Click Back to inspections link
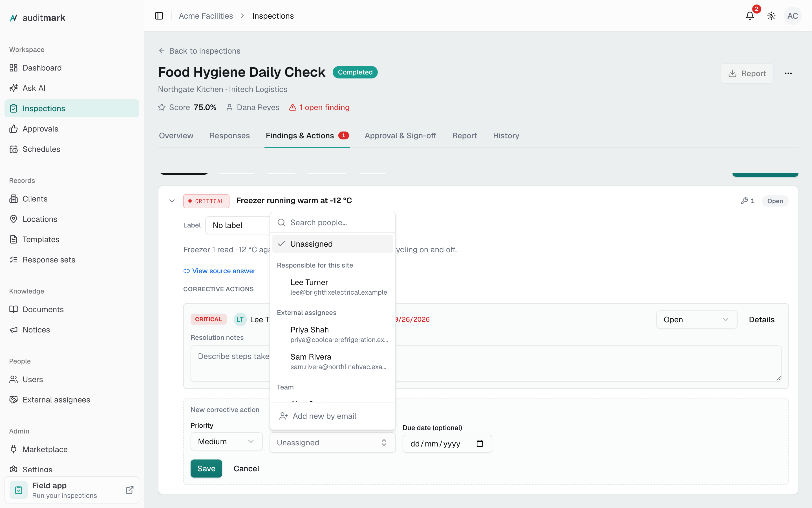The image size is (812, 508). click(199, 51)
